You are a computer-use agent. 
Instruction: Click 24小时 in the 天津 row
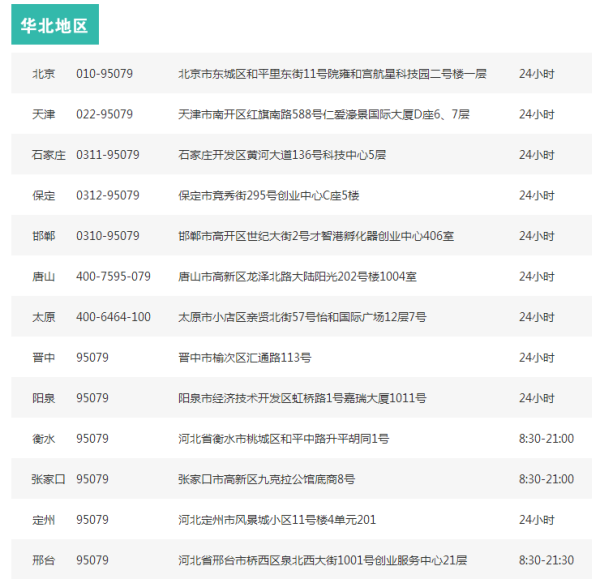pyautogui.click(x=536, y=114)
